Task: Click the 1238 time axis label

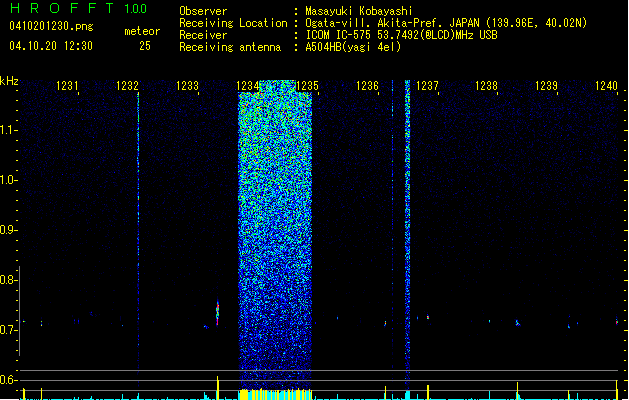Action: pyautogui.click(x=486, y=86)
